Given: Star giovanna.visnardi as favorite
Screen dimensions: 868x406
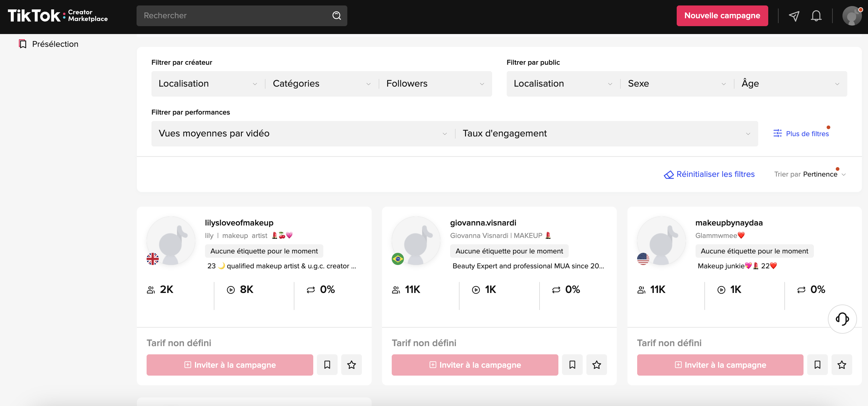Looking at the screenshot, I should point(596,365).
